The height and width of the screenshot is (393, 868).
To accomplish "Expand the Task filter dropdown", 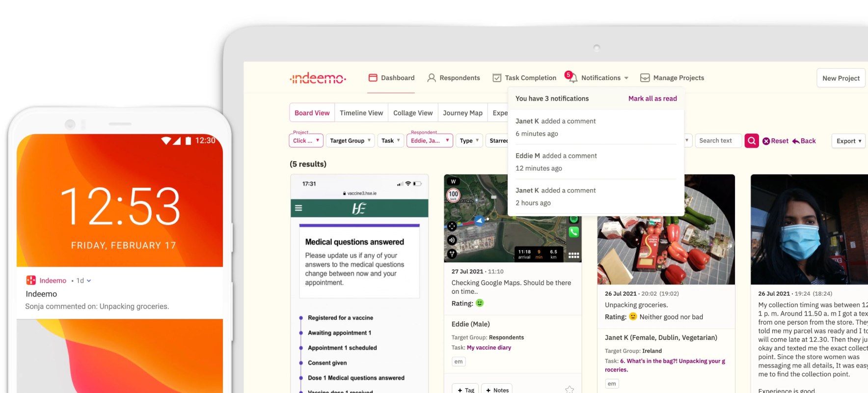I will [x=391, y=140].
